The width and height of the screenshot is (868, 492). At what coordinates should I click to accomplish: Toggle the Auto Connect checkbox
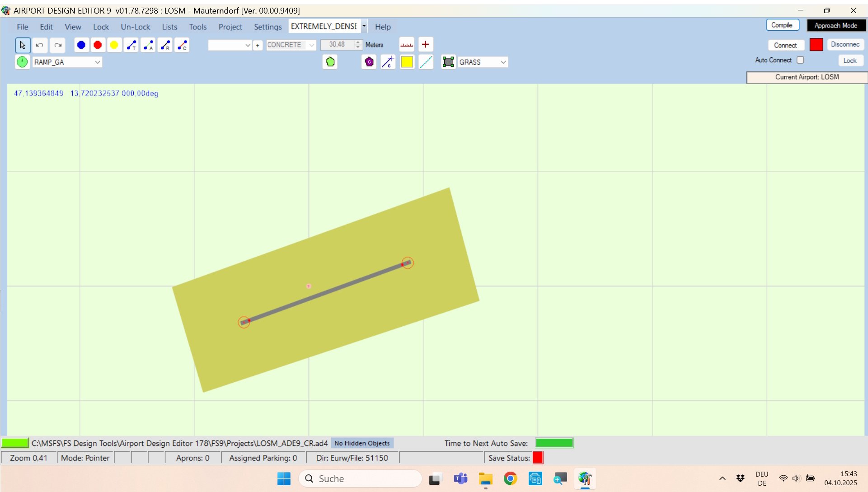point(800,60)
